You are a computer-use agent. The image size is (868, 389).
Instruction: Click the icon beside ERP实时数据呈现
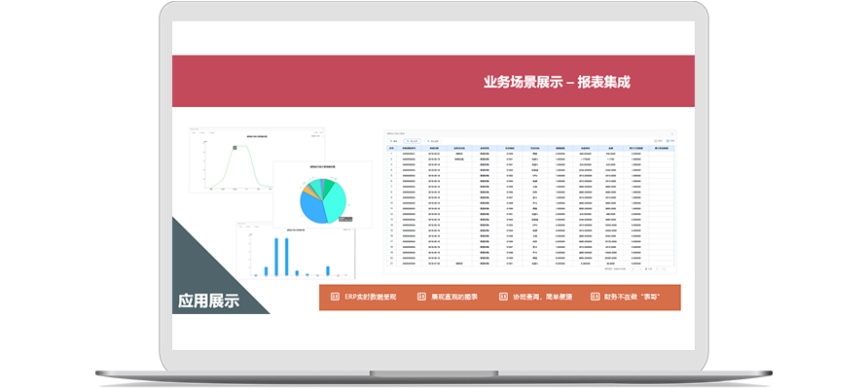coord(336,297)
